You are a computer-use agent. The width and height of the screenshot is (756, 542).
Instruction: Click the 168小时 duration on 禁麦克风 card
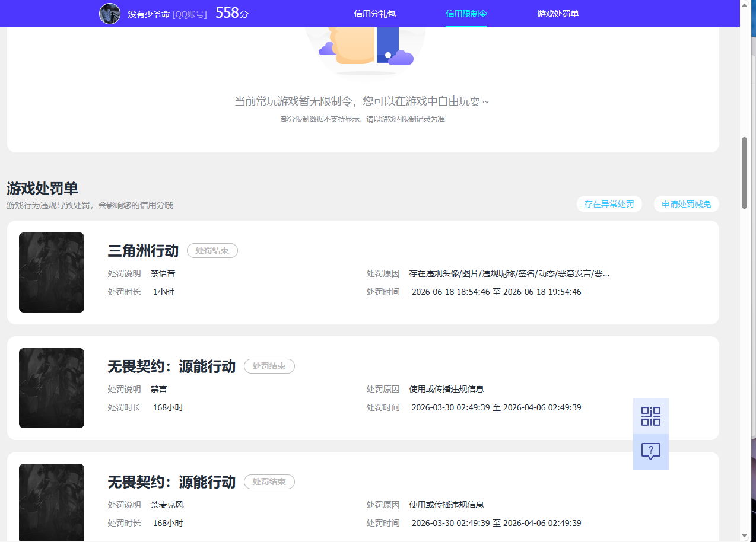tap(168, 523)
